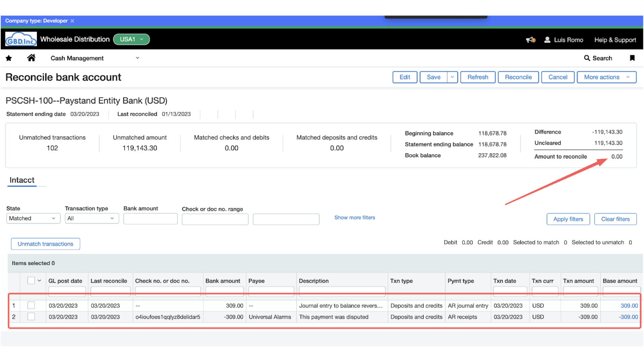Image resolution: width=644 pixels, height=362 pixels.
Task: Go to the home icon
Action: click(31, 58)
